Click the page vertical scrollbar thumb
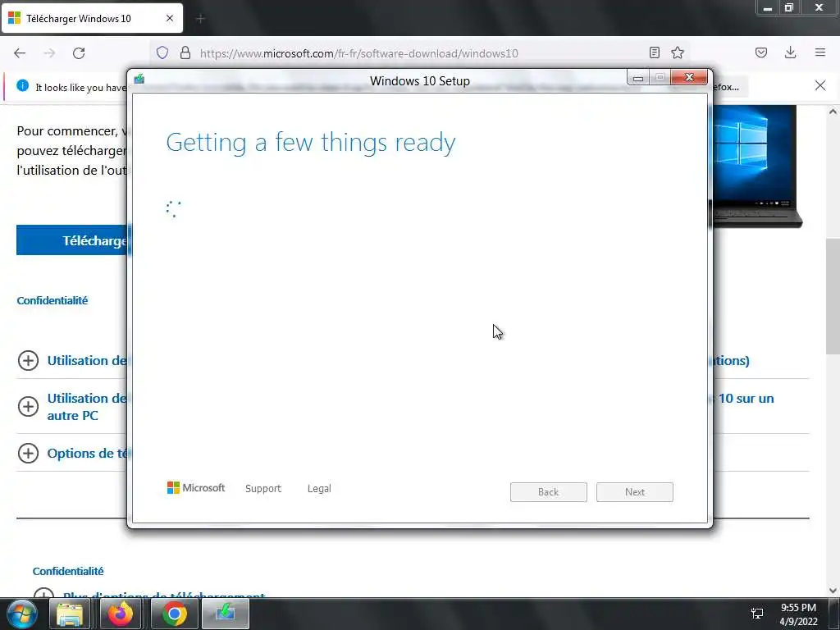The height and width of the screenshot is (630, 840). 832,296
